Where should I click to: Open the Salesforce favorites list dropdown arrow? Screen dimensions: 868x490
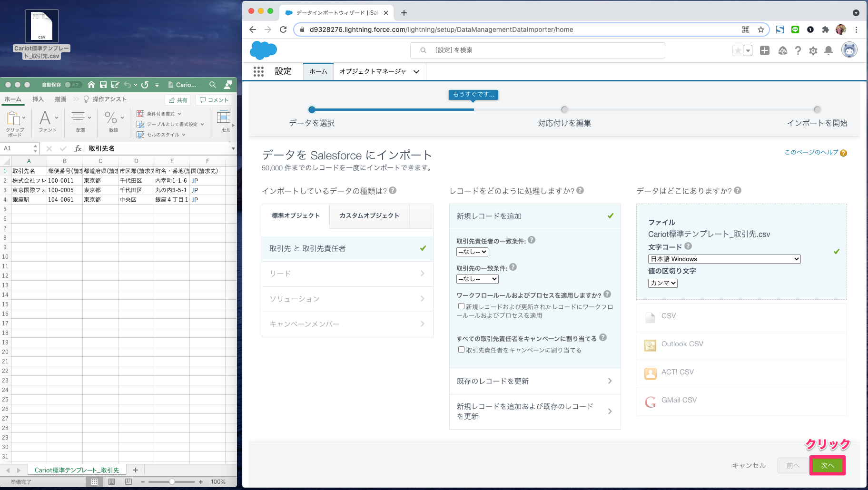coord(748,50)
